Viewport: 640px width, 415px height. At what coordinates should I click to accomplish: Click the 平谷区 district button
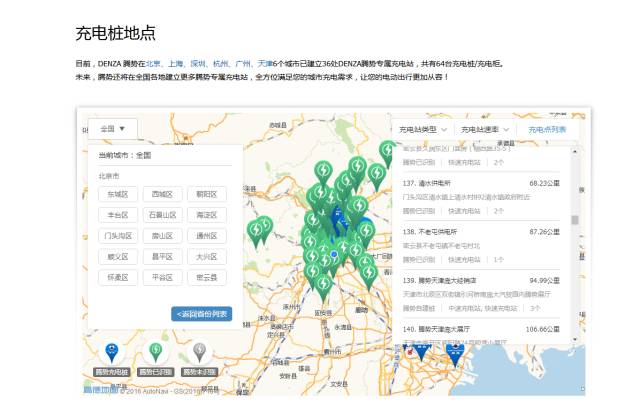(162, 277)
